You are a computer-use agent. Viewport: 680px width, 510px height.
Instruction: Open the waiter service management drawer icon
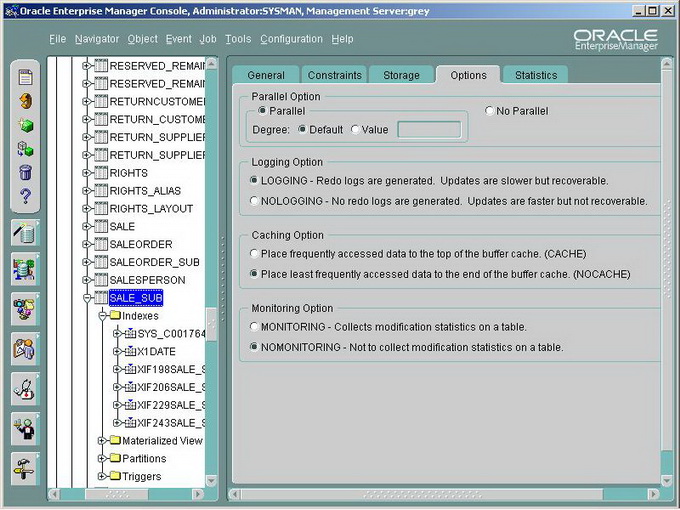(25, 429)
